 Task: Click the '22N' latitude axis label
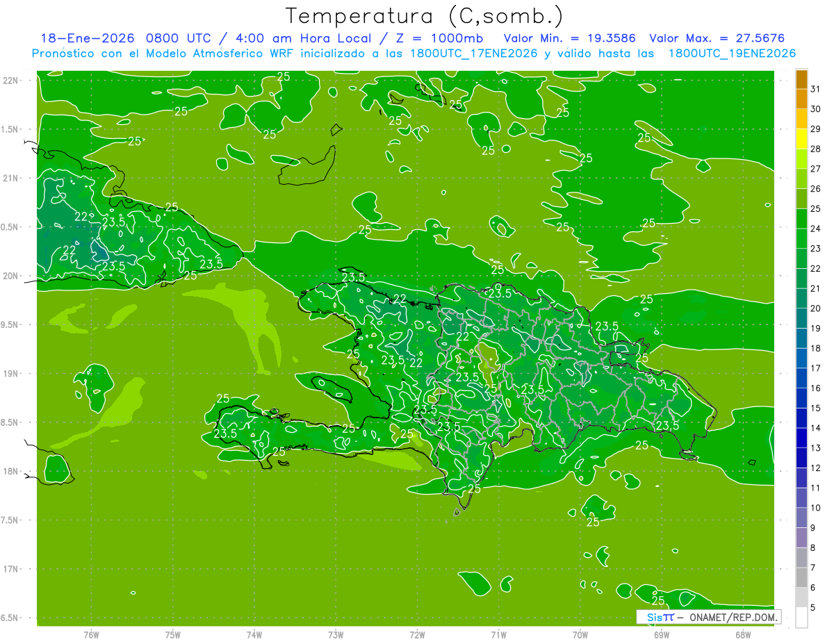(x=10, y=81)
